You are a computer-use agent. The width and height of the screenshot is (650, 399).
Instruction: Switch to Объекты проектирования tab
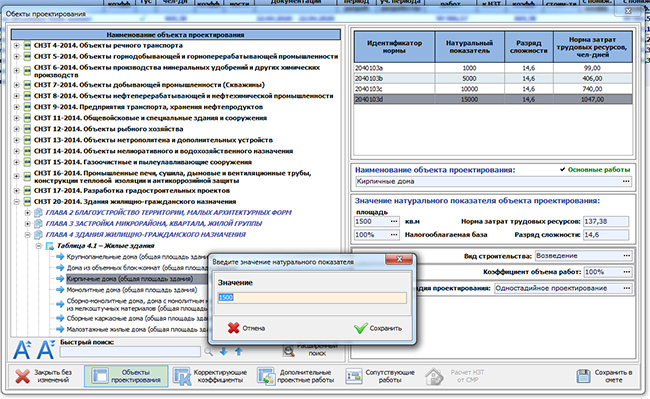126,376
